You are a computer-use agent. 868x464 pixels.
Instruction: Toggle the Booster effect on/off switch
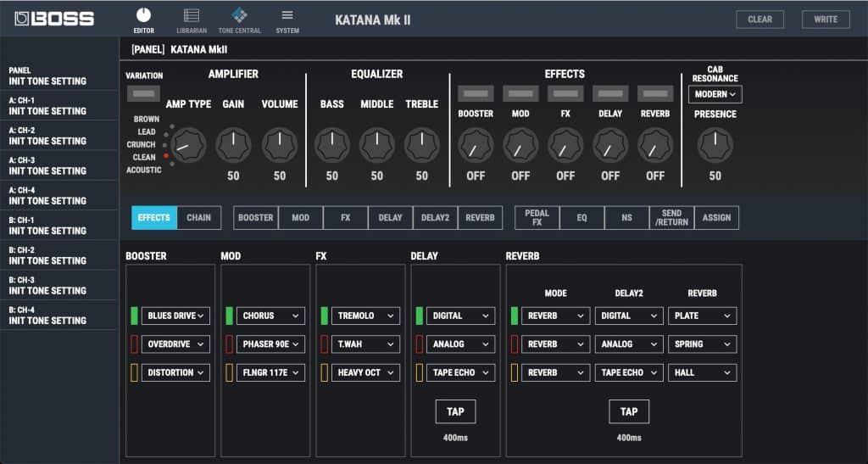(476, 93)
